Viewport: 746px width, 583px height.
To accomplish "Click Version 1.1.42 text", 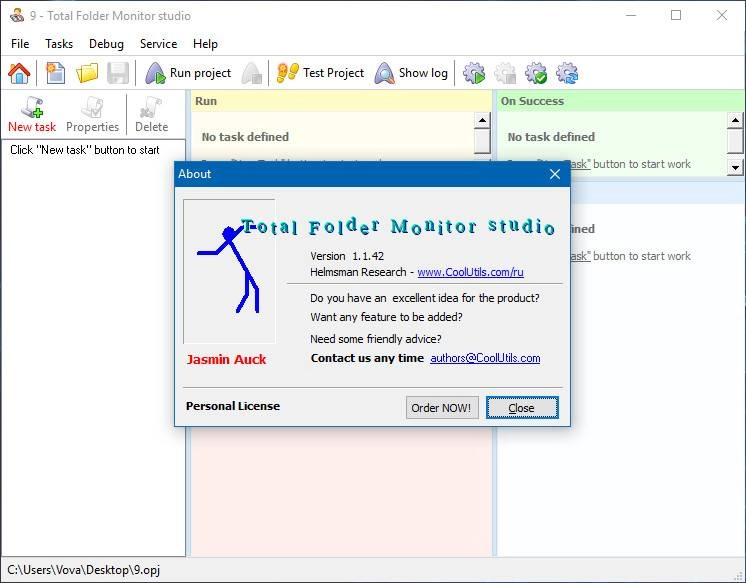I will pos(347,256).
